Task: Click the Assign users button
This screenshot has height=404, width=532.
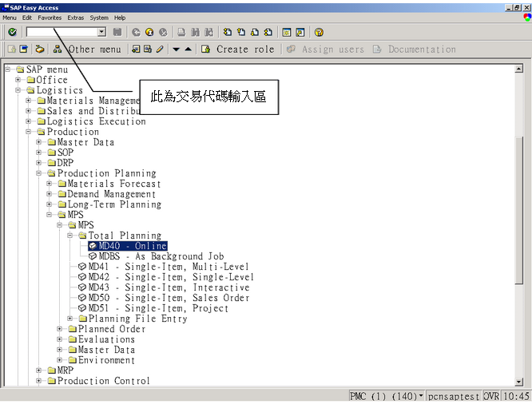Action: (325, 50)
